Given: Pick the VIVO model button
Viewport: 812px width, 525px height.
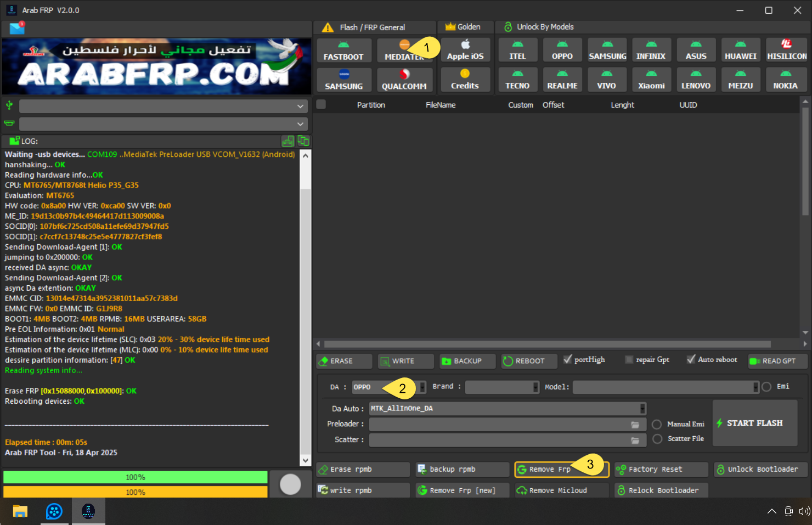Looking at the screenshot, I should [x=607, y=80].
